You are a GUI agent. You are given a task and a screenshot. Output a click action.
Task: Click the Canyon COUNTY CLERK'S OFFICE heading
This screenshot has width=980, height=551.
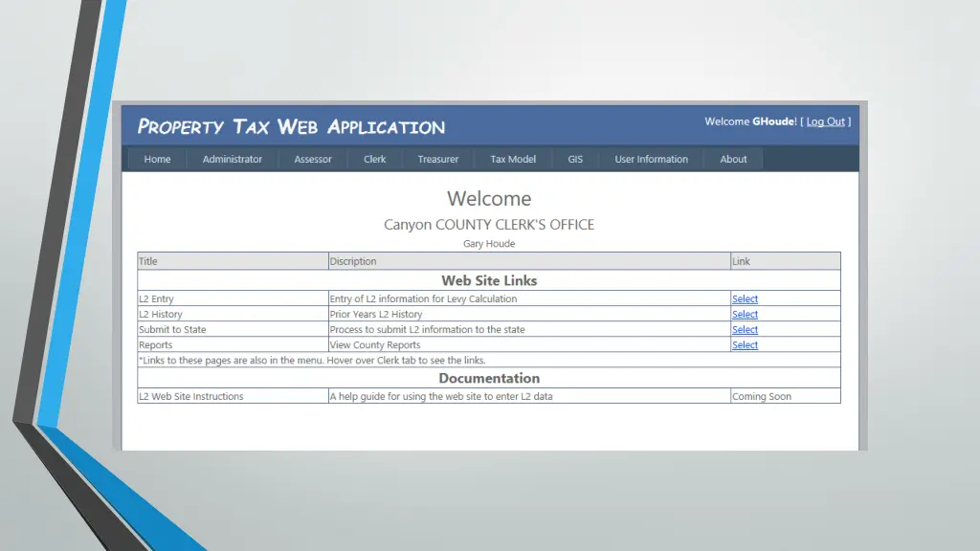[x=489, y=225]
